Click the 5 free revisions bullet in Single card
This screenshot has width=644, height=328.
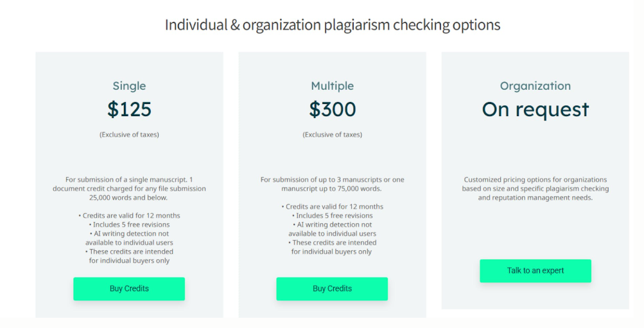click(129, 225)
